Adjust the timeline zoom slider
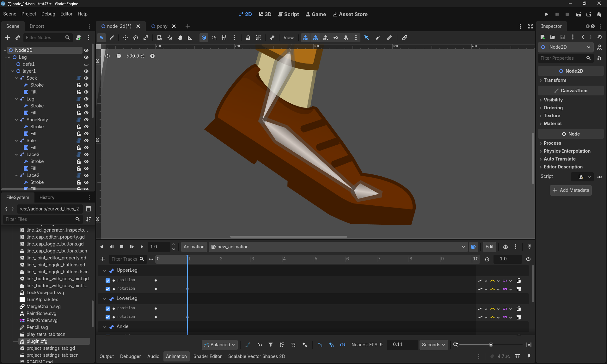Viewport: 607px width, 364px height. tap(491, 345)
